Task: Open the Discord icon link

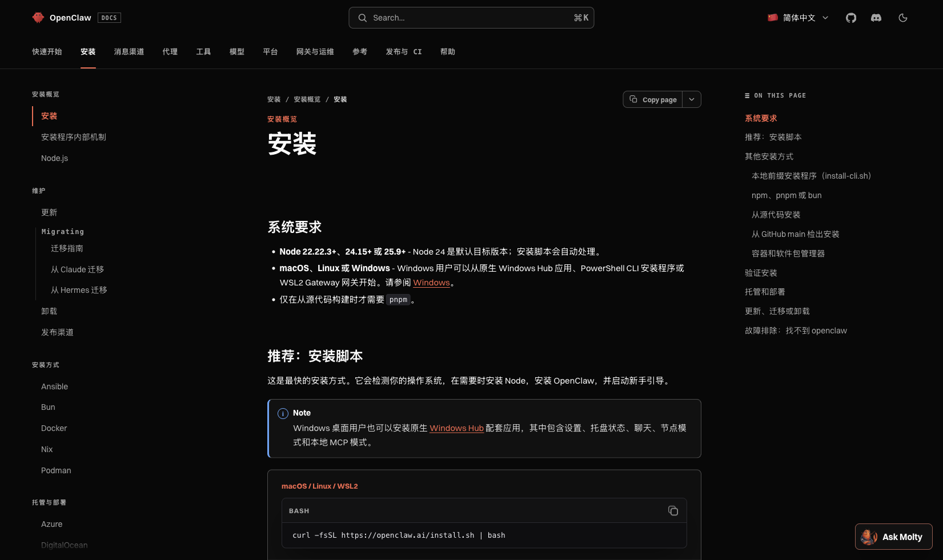Action: (x=876, y=18)
